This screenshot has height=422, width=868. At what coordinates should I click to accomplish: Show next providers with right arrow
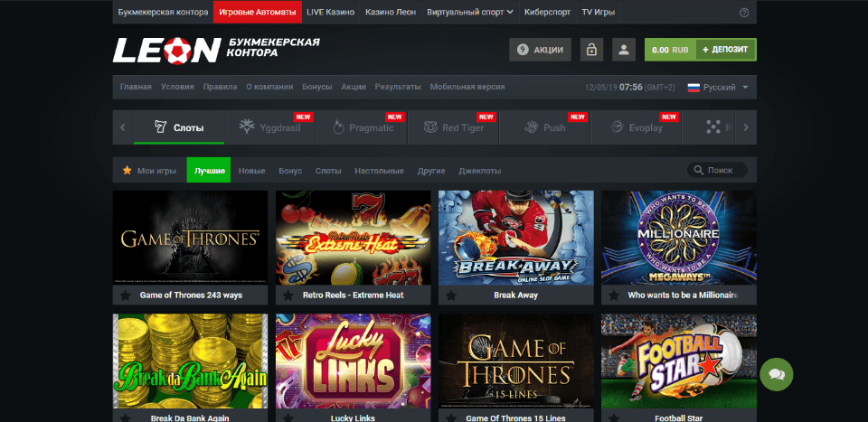746,127
